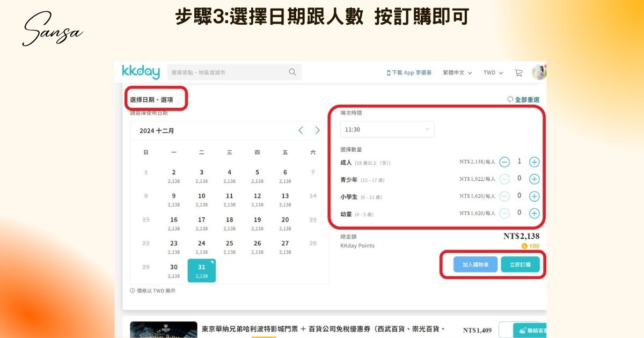Select December 12 on calendar
644x338 pixels.
tap(258, 200)
